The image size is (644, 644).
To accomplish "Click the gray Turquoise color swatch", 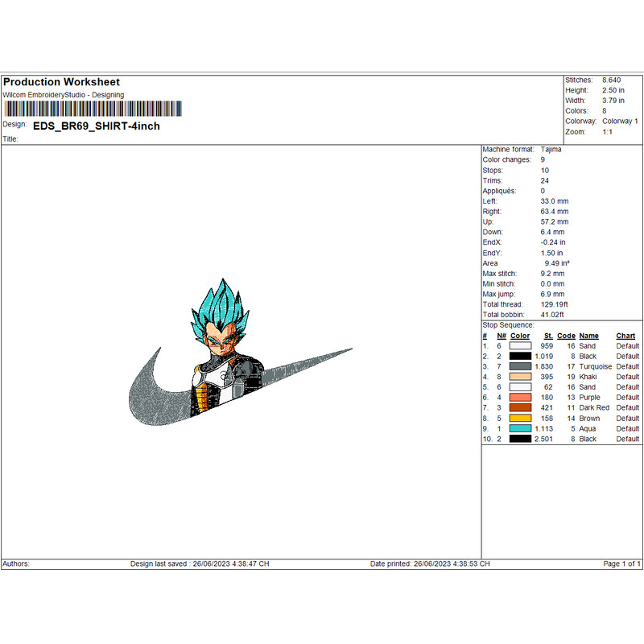I will [x=520, y=366].
